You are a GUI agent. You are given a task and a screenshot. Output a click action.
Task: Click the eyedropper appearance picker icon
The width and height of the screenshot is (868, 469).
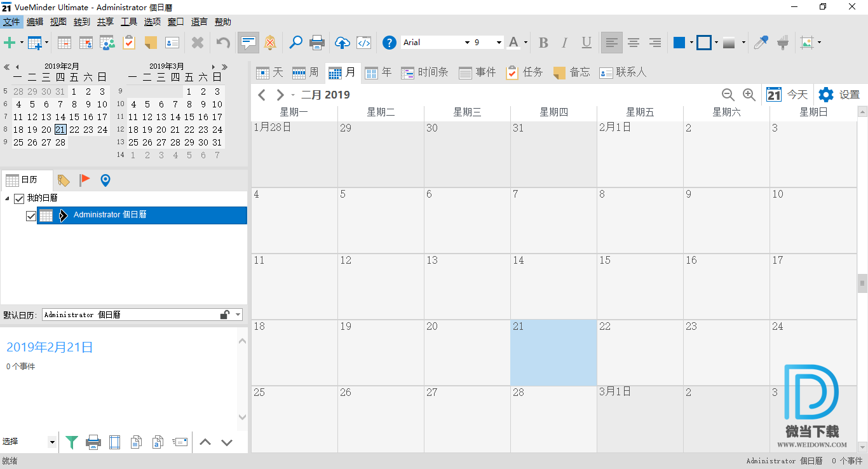(761, 43)
